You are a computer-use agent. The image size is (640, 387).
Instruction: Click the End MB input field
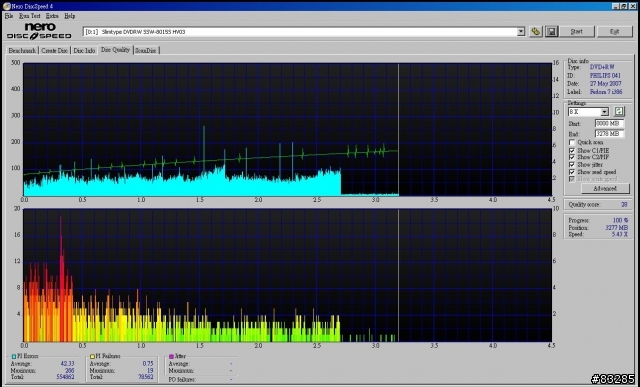coord(609,134)
